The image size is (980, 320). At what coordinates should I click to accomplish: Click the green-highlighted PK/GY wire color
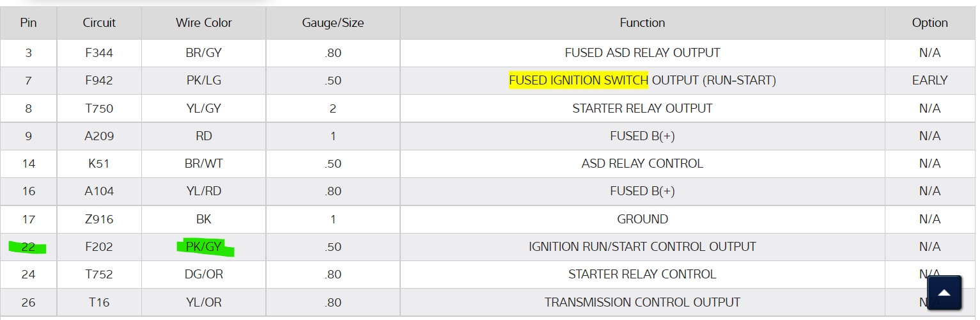pos(204,247)
